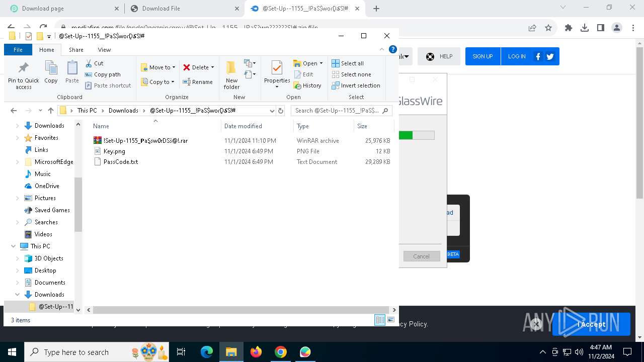Open Documents in navigation pane
This screenshot has height=362, width=644.
[x=50, y=283]
